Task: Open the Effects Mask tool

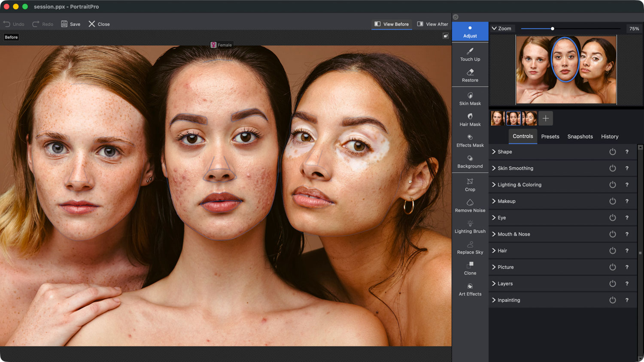Action: (x=470, y=141)
